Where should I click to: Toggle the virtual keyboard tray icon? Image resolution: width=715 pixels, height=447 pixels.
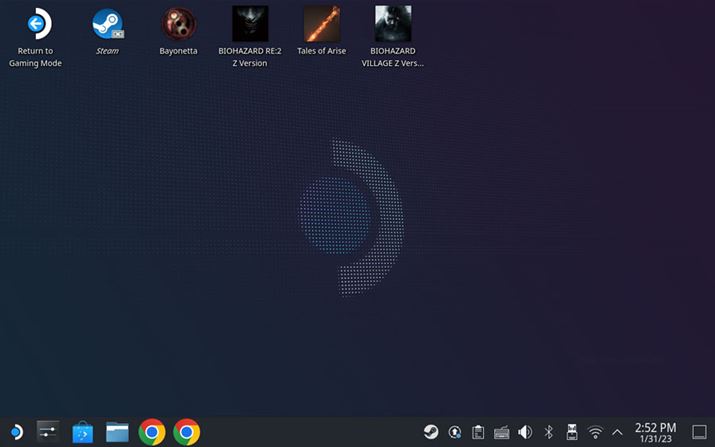[501, 432]
